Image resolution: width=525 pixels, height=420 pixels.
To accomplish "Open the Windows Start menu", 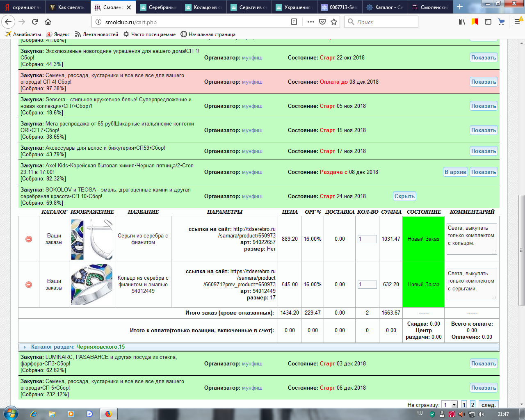I will (x=11, y=414).
